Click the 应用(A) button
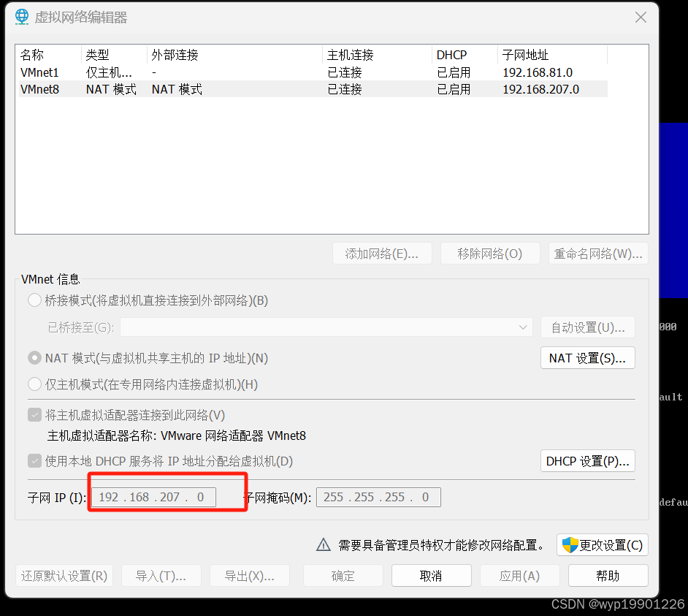 click(x=519, y=576)
